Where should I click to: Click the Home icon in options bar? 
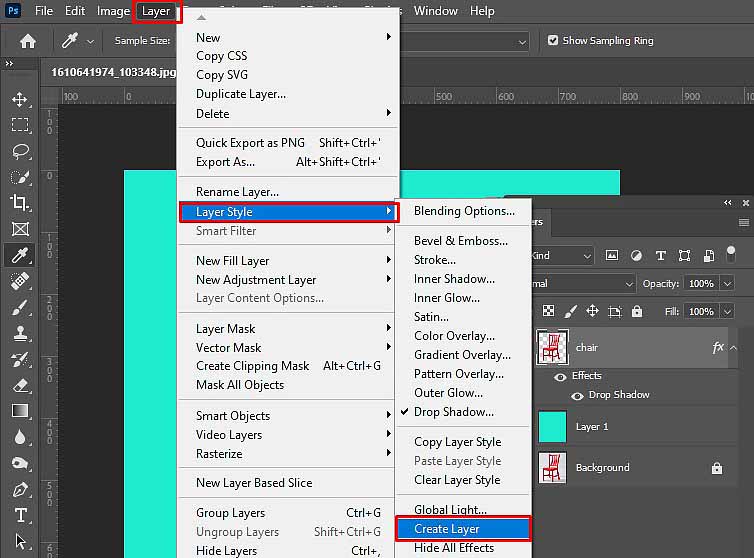click(x=28, y=41)
